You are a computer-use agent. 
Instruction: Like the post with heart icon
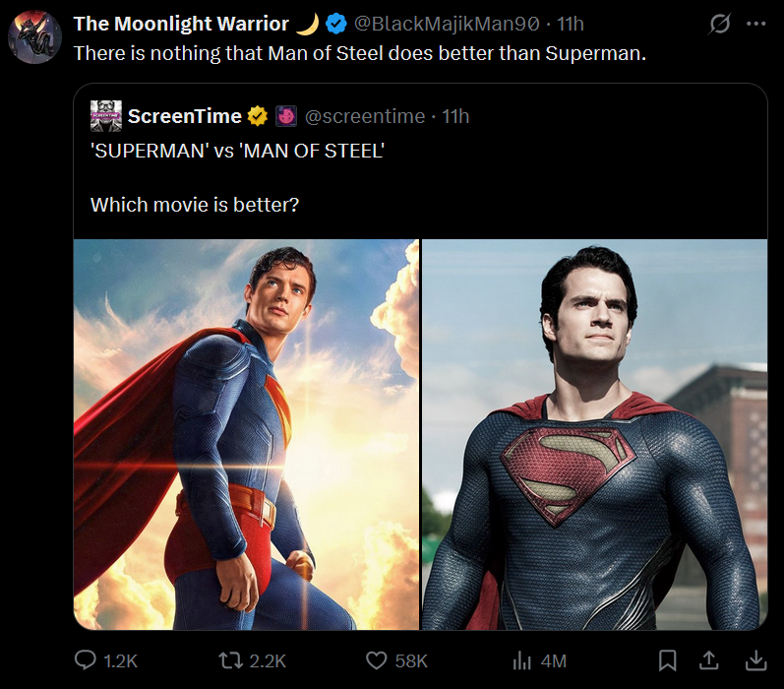[376, 660]
